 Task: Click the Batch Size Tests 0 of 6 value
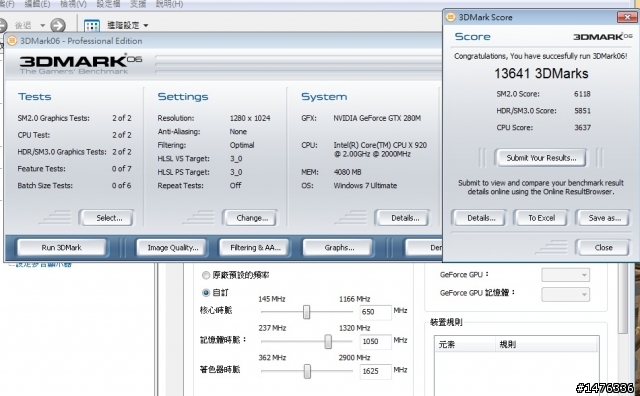pyautogui.click(x=122, y=185)
